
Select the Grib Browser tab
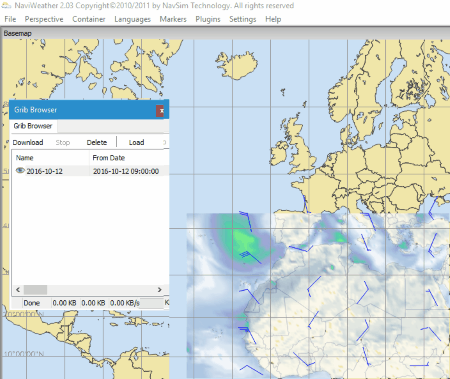(x=33, y=126)
